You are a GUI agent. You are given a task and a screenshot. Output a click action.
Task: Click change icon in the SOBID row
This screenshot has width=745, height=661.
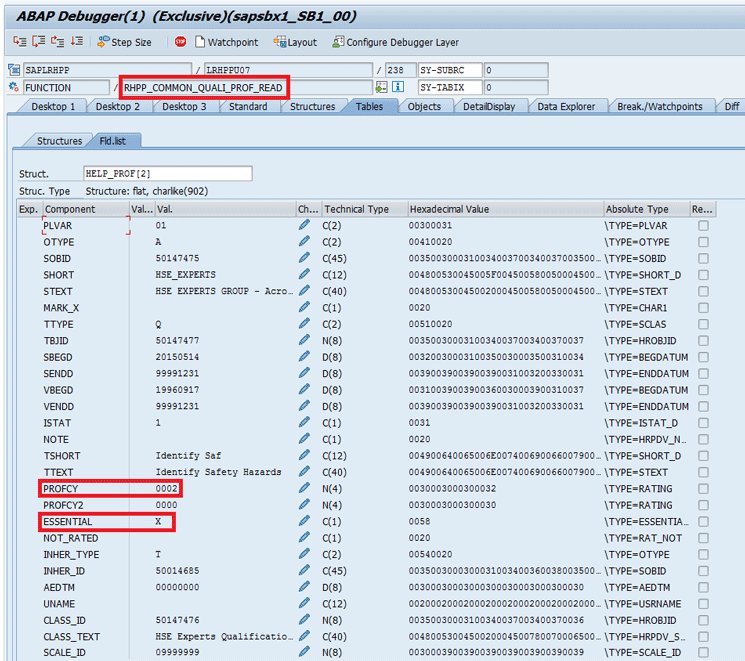304,258
